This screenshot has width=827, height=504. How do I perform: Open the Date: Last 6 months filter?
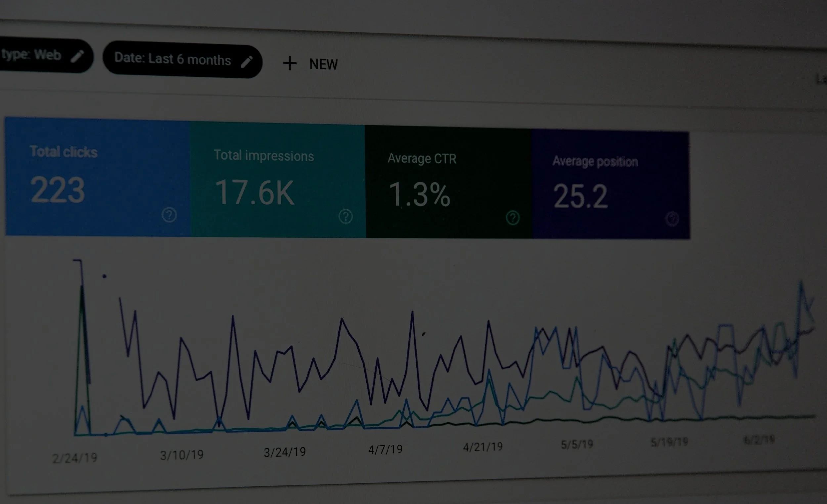173,59
